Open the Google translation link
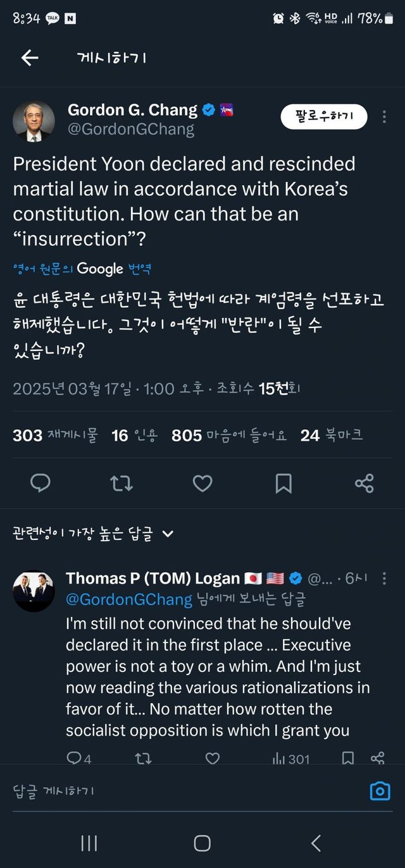 [x=82, y=269]
